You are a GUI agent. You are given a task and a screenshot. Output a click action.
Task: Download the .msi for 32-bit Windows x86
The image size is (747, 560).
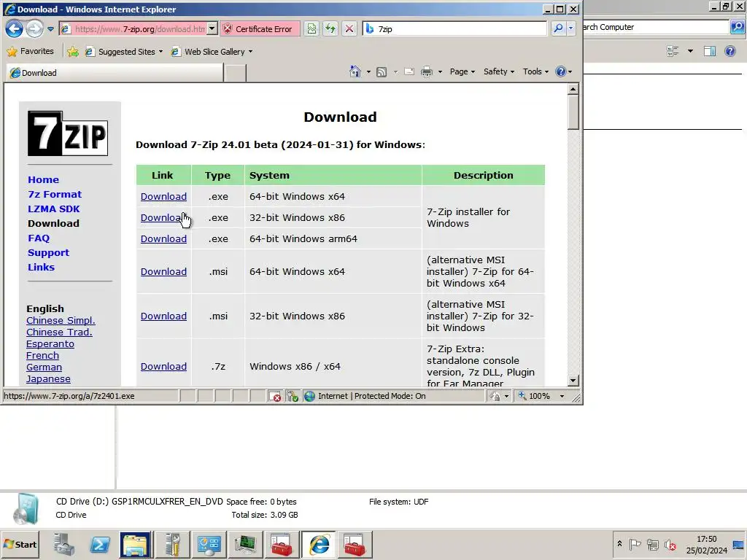coord(163,316)
